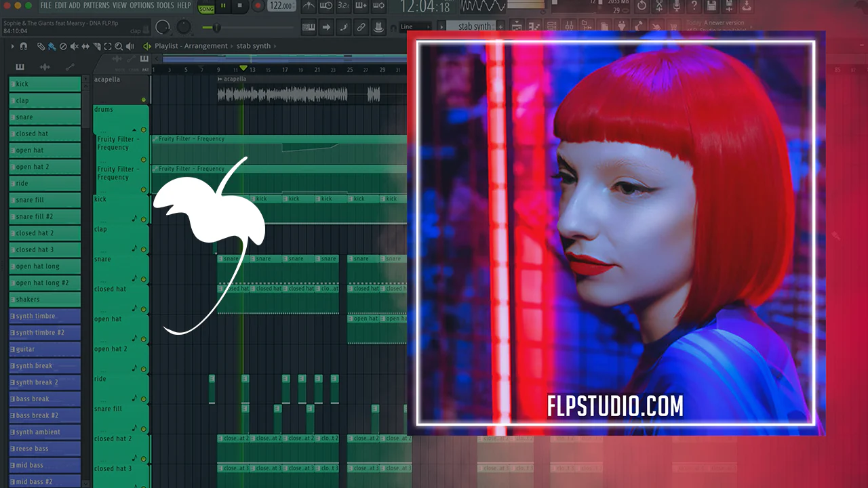Select the Mute tool
The height and width of the screenshot is (488, 868).
(75, 46)
